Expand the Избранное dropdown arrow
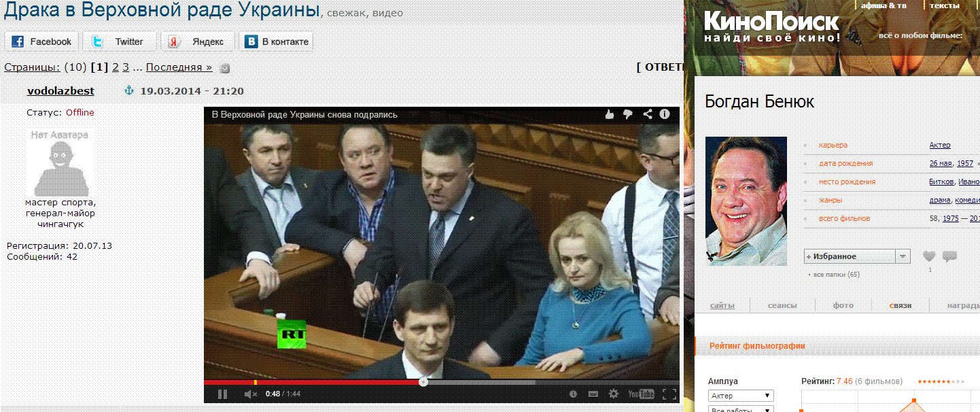 (x=903, y=256)
